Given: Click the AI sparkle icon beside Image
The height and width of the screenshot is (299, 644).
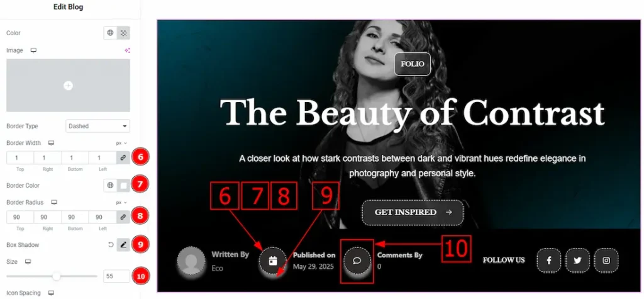Looking at the screenshot, I should pos(127,50).
